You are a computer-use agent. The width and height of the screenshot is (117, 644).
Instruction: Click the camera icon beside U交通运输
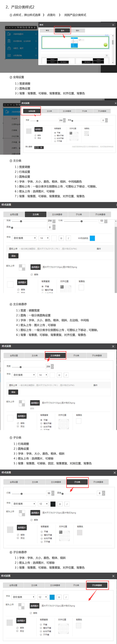(x=9, y=55)
